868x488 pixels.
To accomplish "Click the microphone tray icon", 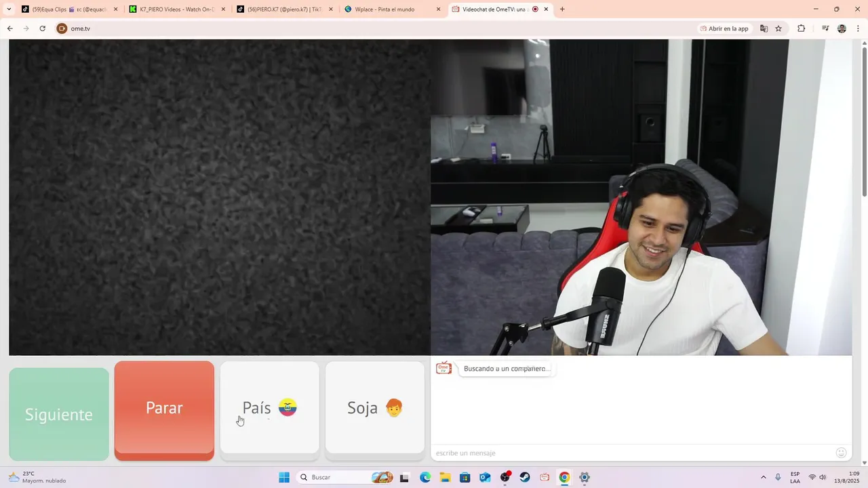I will [x=778, y=477].
